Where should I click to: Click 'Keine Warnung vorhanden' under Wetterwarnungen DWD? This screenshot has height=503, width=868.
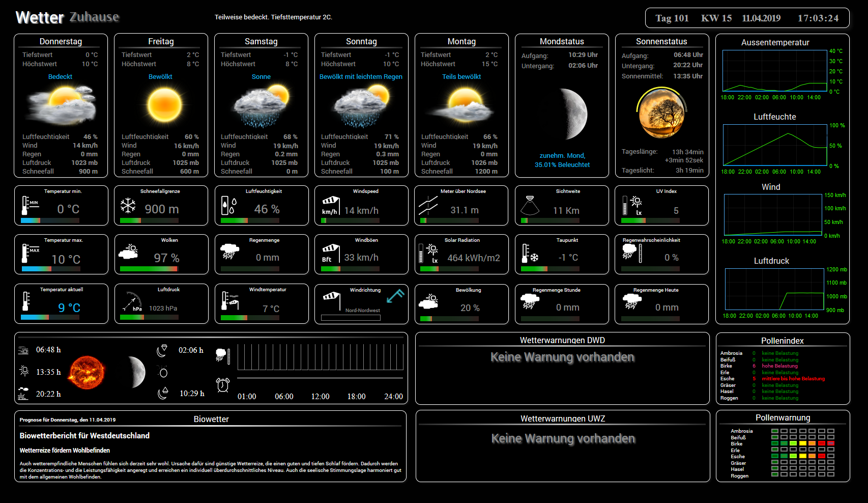pyautogui.click(x=562, y=357)
